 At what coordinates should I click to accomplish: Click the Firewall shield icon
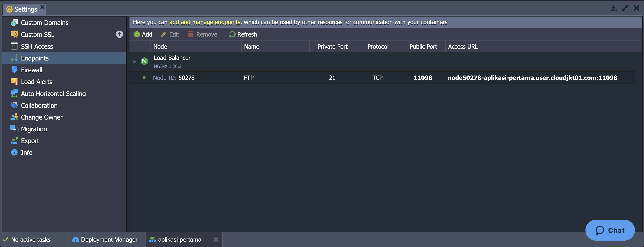coord(14,70)
